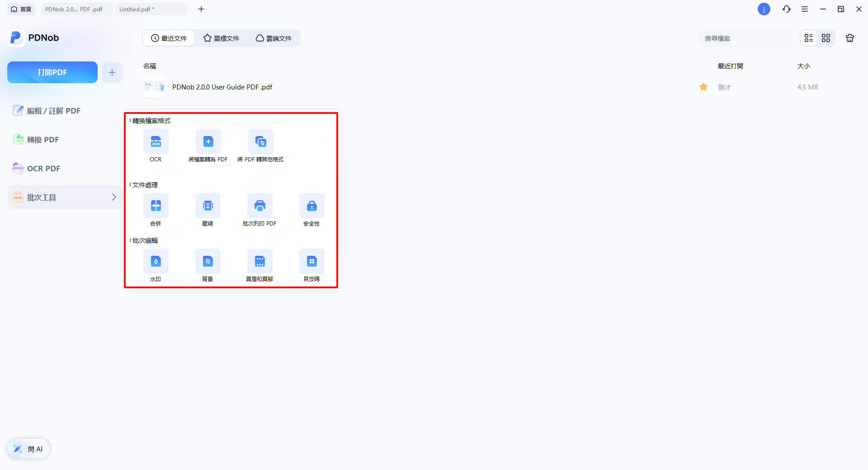Open 頁眉和頁腳 header and footer tool
Screen dimensions: 868x470
point(260,261)
